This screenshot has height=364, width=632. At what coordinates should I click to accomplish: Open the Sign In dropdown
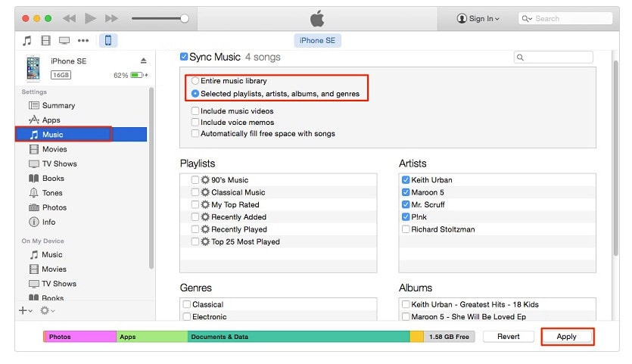pos(478,19)
